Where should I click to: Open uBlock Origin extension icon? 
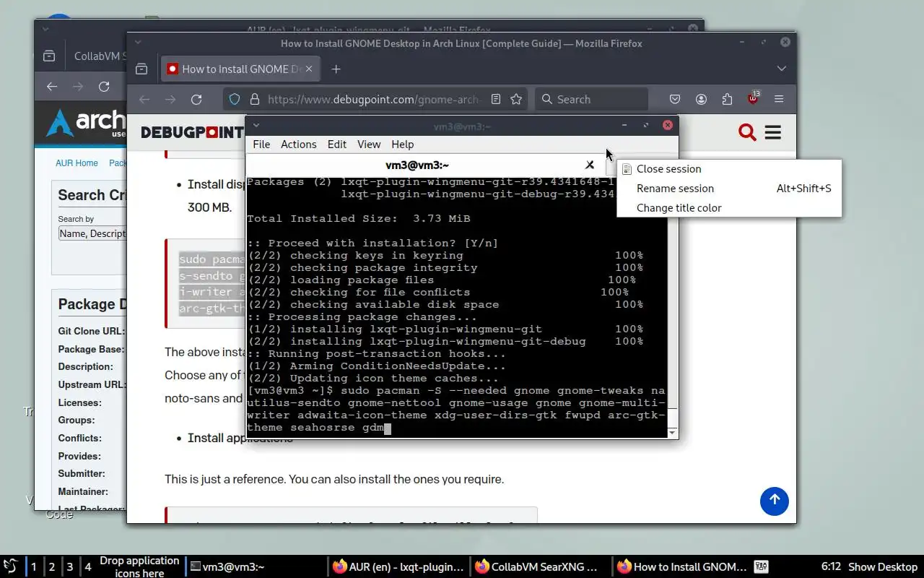753,98
